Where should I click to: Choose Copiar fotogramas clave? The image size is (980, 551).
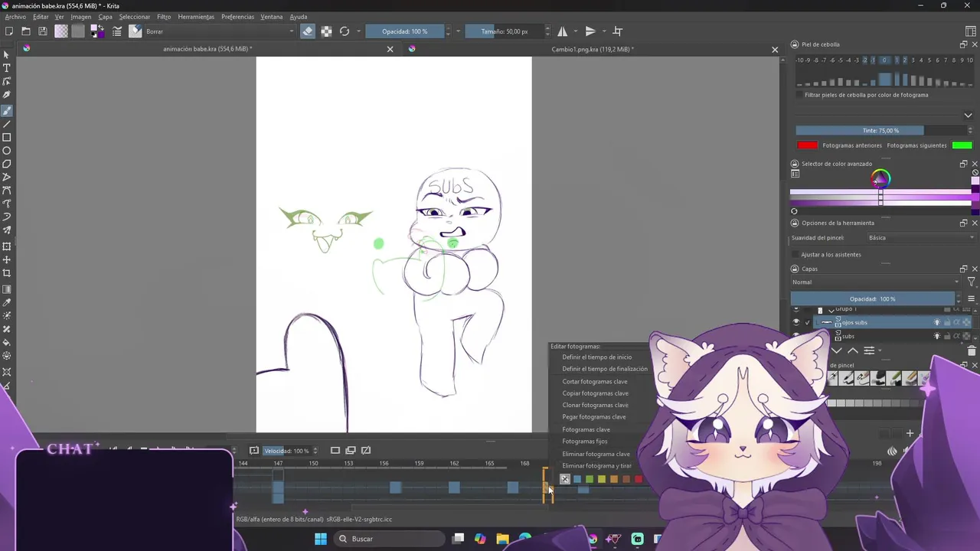pyautogui.click(x=595, y=393)
